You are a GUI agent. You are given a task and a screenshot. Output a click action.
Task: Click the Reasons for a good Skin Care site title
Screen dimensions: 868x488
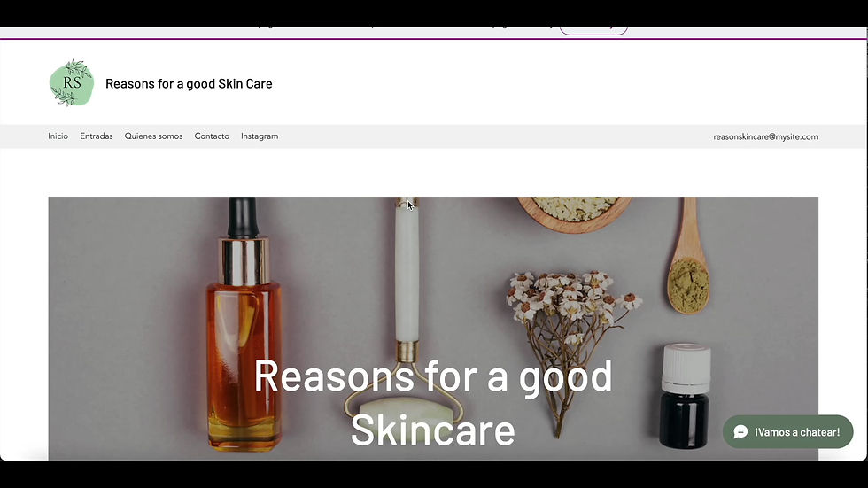[x=189, y=83]
